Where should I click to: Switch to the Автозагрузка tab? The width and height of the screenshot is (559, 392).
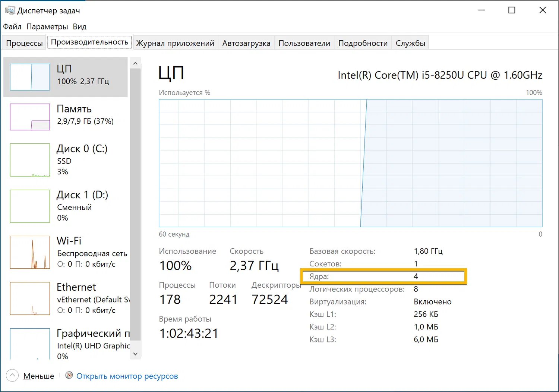pos(246,43)
